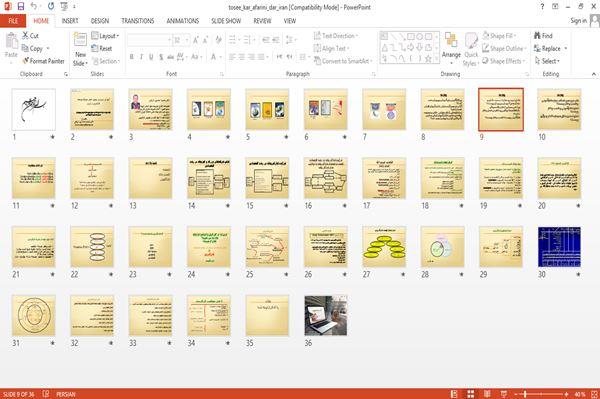Click the Quick Styles icon

471,41
